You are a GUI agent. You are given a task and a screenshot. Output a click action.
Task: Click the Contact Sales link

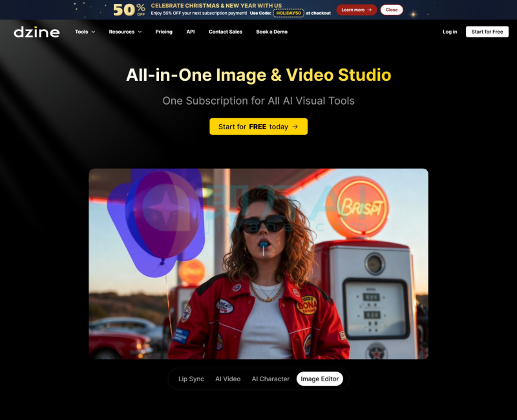click(225, 32)
